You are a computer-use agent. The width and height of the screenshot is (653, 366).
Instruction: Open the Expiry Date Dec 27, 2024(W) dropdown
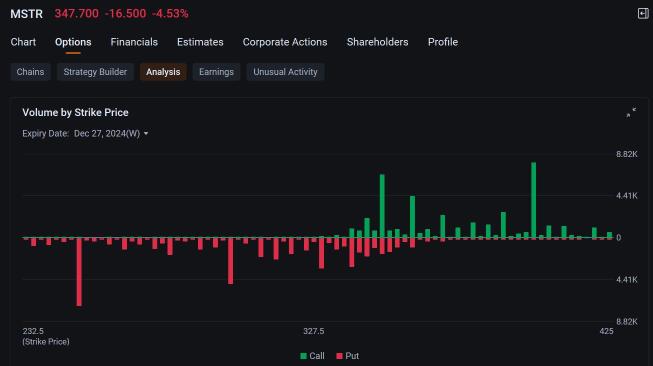click(111, 134)
